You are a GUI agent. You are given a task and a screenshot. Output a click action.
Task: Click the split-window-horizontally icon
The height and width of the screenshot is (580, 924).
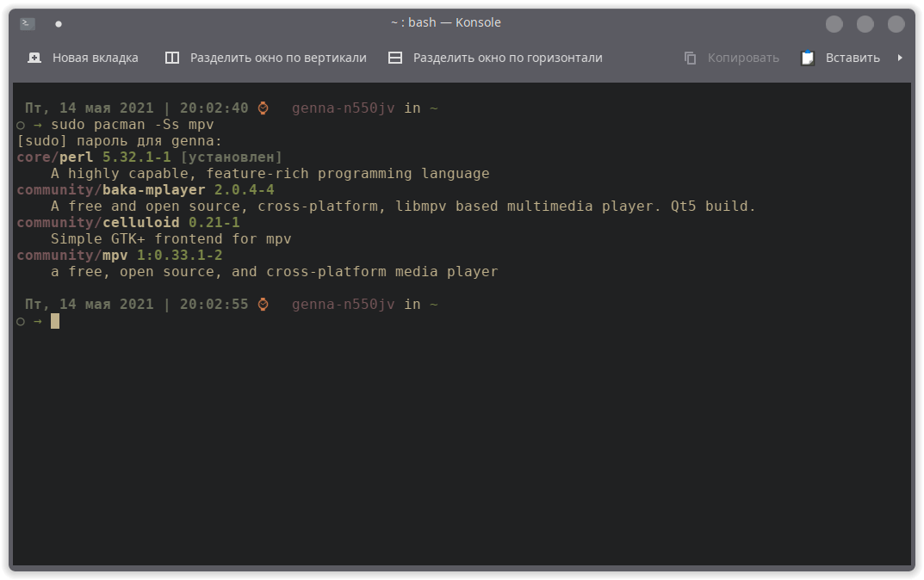point(395,57)
